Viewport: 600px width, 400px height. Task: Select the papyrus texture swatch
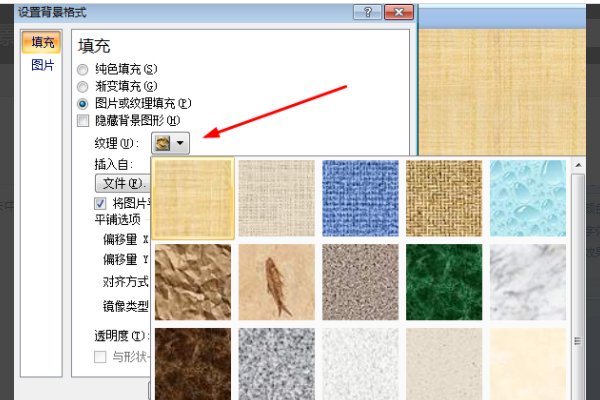pyautogui.click(x=194, y=198)
